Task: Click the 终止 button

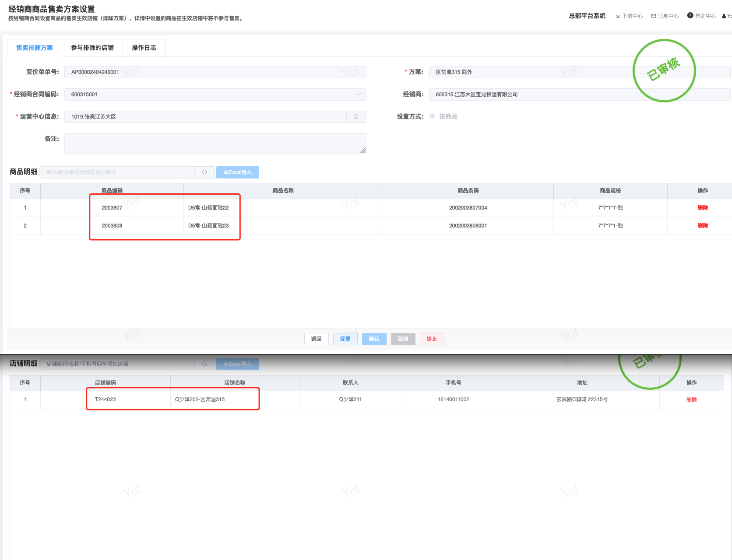Action: point(432,339)
